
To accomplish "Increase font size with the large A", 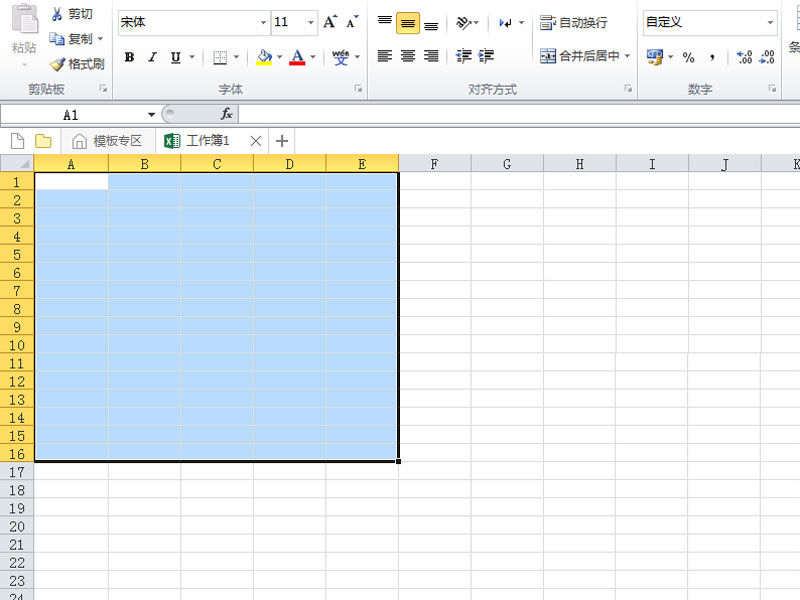I will coord(330,22).
